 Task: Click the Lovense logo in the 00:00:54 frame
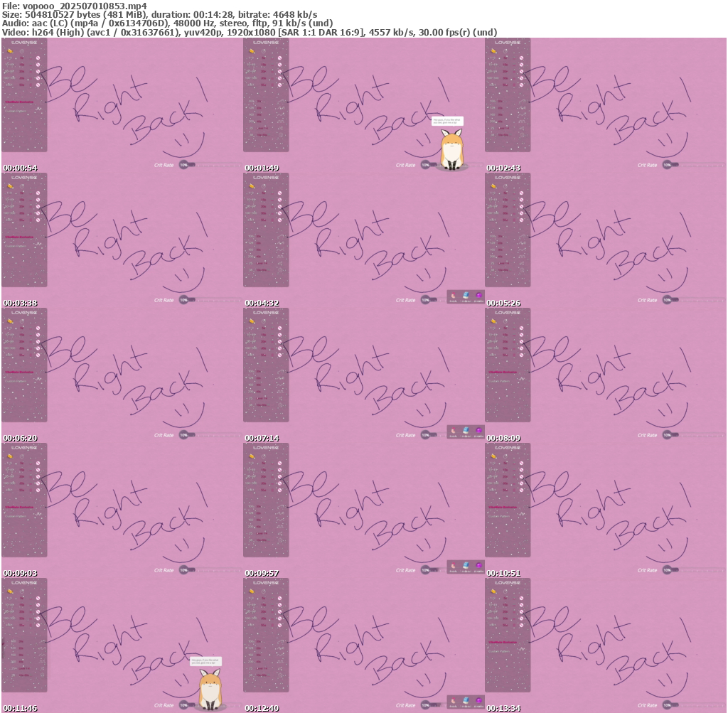coord(24,42)
